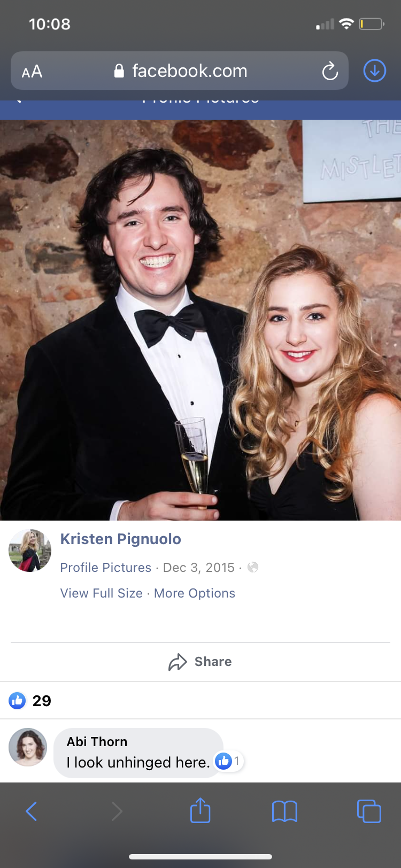Open More Options for the photo

coord(195,593)
